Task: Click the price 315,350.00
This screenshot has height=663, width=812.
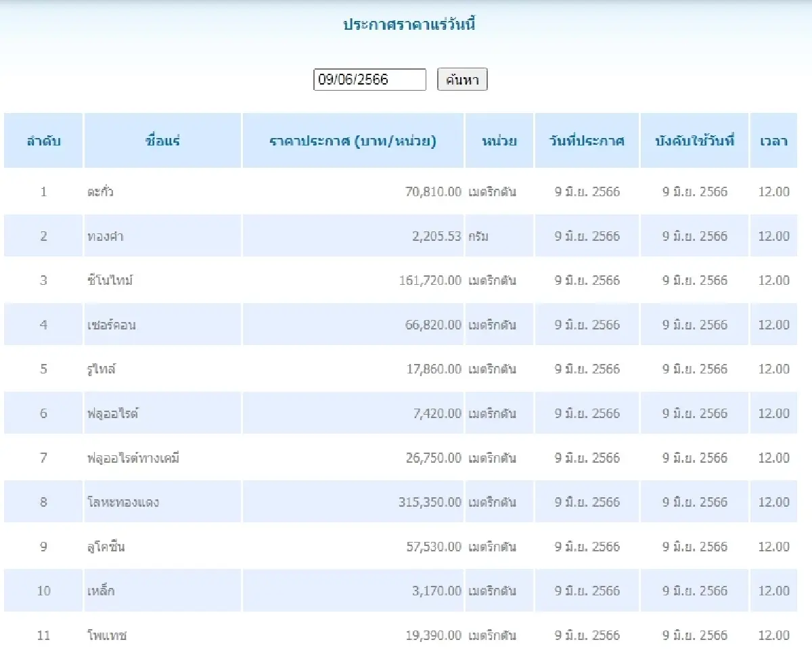Action: (x=430, y=502)
